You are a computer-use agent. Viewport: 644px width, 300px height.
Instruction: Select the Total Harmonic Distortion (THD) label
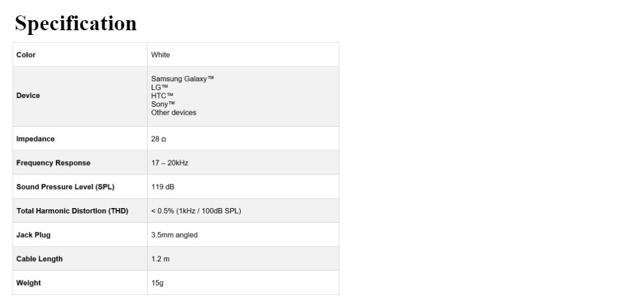click(72, 211)
